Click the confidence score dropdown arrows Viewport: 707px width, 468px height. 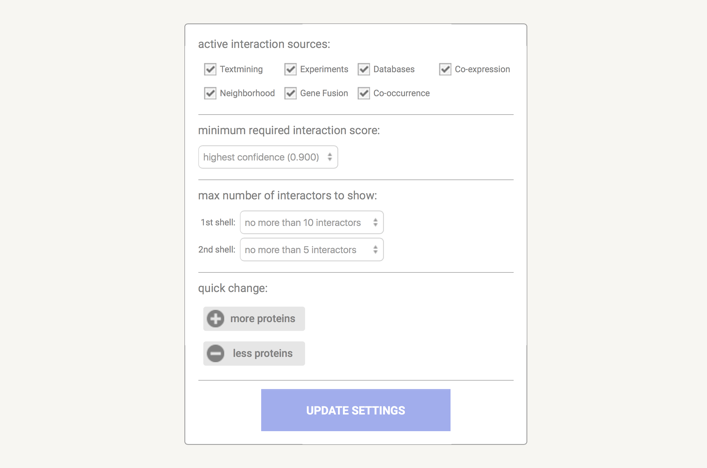329,157
